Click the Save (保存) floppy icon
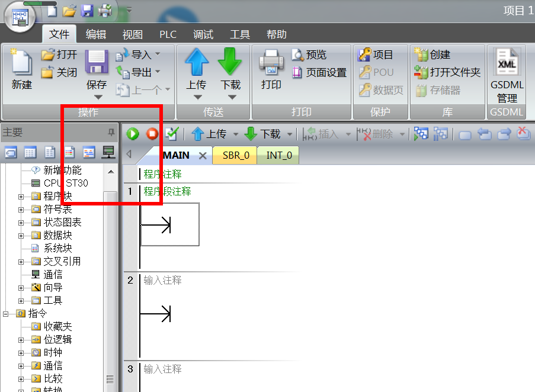 (97, 62)
